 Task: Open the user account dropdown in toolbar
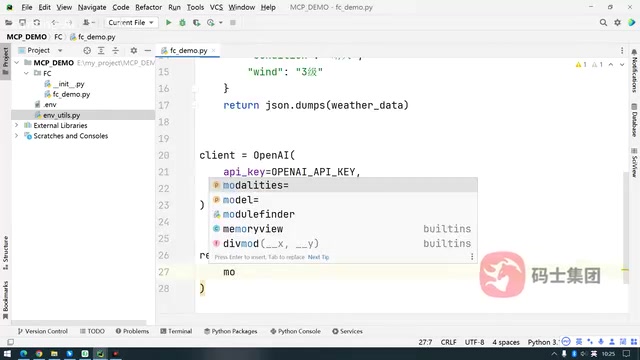pos(89,22)
